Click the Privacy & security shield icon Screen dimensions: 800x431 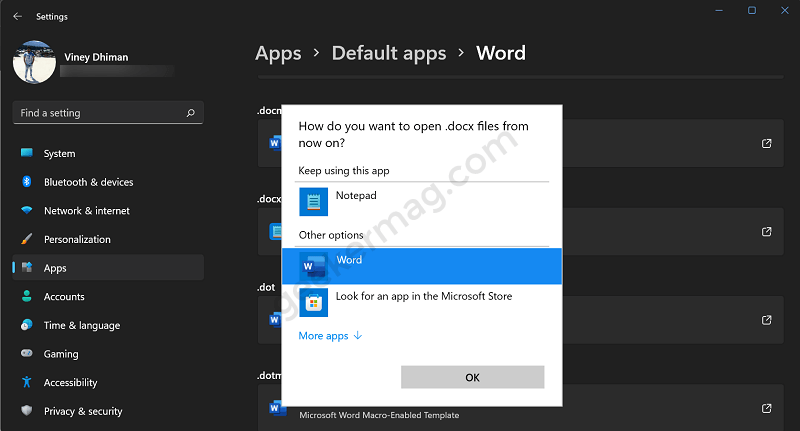coord(27,410)
